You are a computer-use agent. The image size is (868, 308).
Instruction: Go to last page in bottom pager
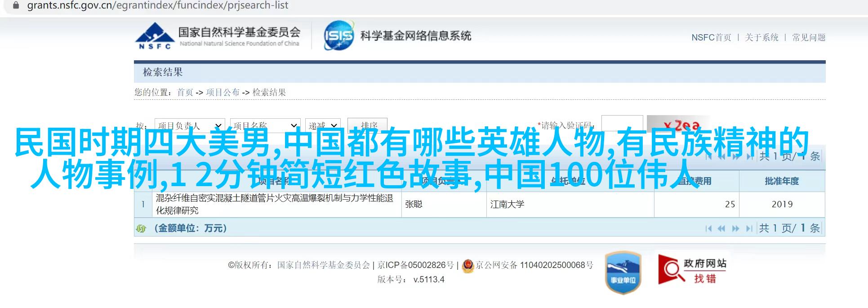pyautogui.click(x=749, y=228)
